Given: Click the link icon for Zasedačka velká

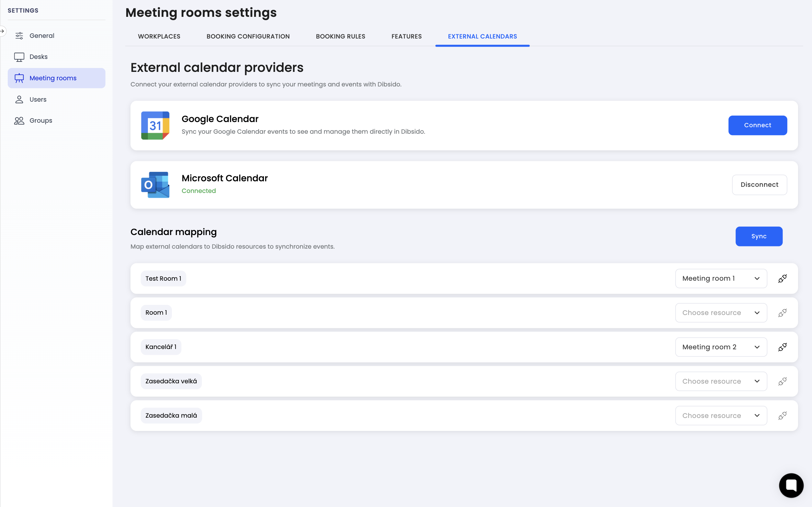Looking at the screenshot, I should point(782,381).
